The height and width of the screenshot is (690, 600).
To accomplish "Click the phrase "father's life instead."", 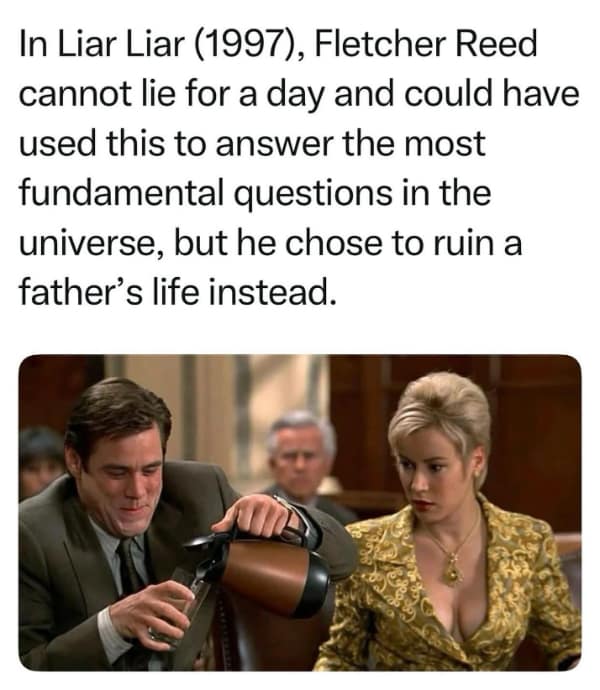I will click(178, 293).
